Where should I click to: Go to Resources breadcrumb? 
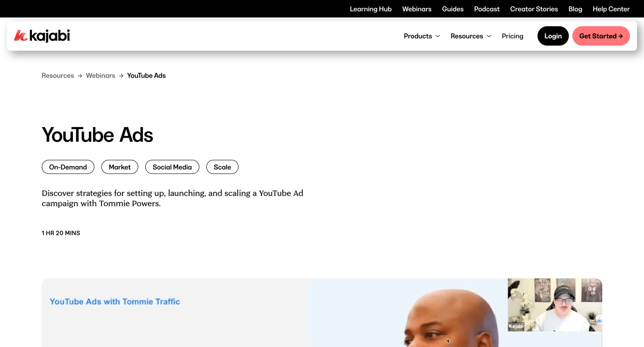(58, 75)
